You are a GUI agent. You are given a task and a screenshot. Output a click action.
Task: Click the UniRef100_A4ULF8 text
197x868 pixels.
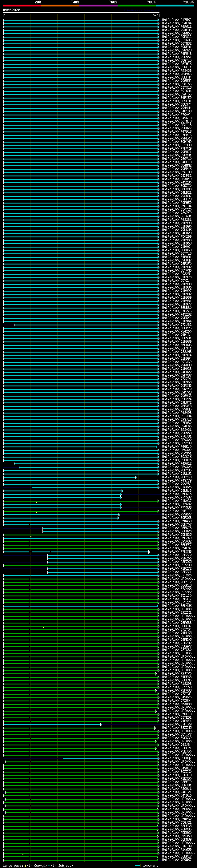pyautogui.click(x=177, y=162)
